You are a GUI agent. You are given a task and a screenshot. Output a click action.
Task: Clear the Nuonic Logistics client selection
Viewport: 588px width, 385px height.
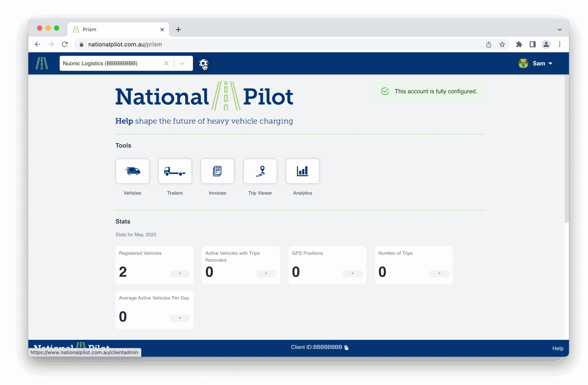tap(166, 63)
